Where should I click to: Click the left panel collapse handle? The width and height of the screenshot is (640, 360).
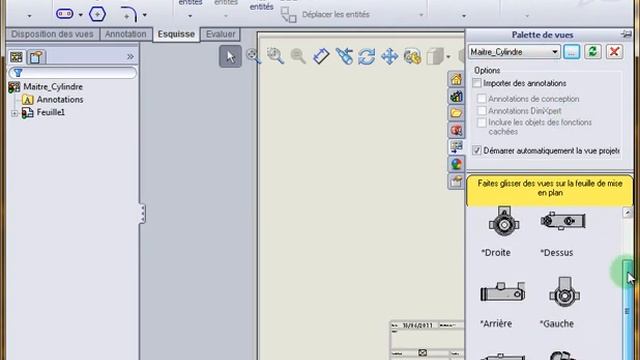pos(142,213)
